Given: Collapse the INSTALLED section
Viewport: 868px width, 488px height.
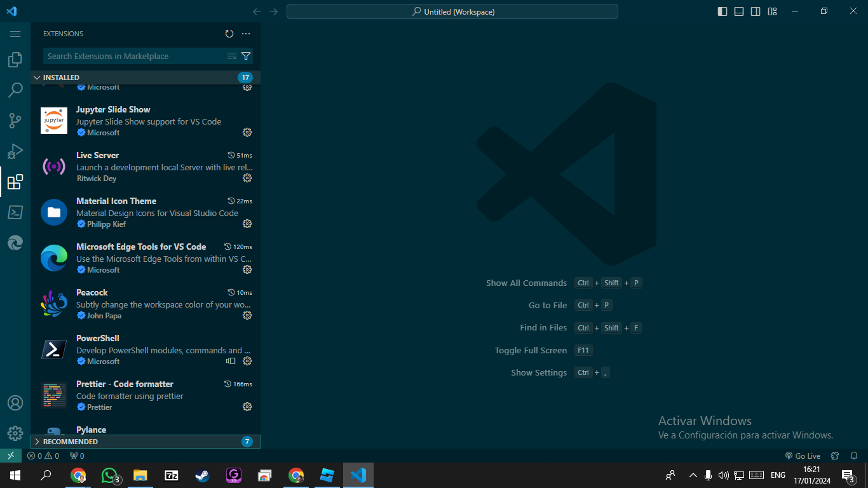Looking at the screenshot, I should 146,78.
